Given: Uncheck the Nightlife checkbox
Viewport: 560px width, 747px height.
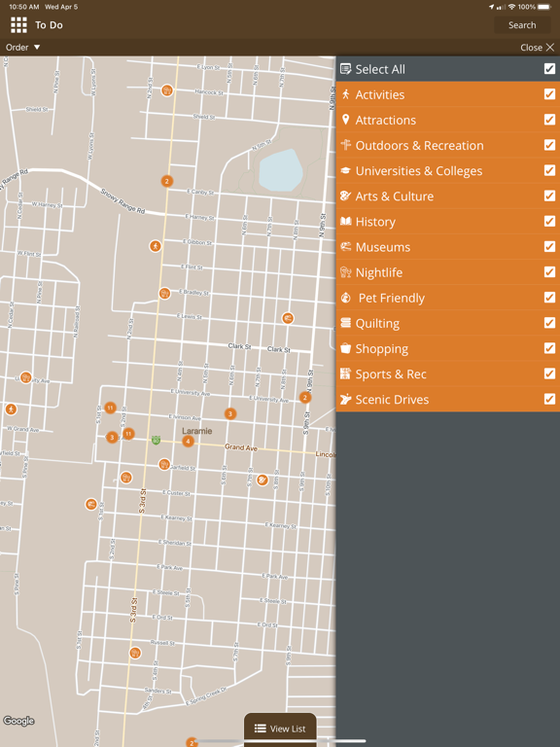Looking at the screenshot, I should pos(549,272).
